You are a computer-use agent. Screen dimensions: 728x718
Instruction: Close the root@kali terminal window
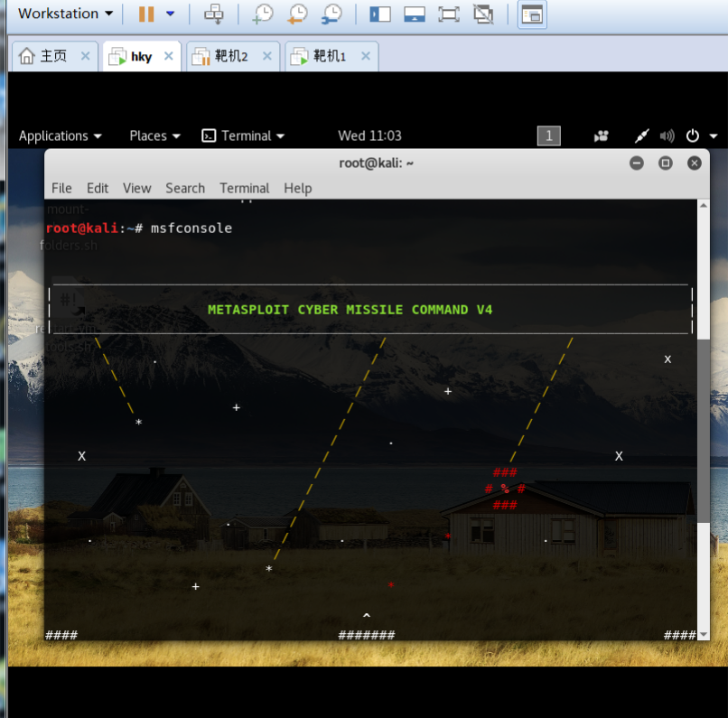point(694,163)
